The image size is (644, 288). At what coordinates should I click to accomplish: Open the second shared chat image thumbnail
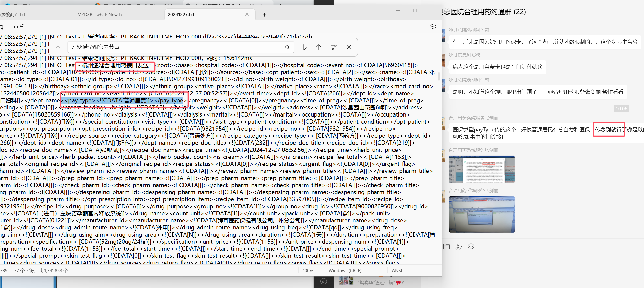[481, 214]
